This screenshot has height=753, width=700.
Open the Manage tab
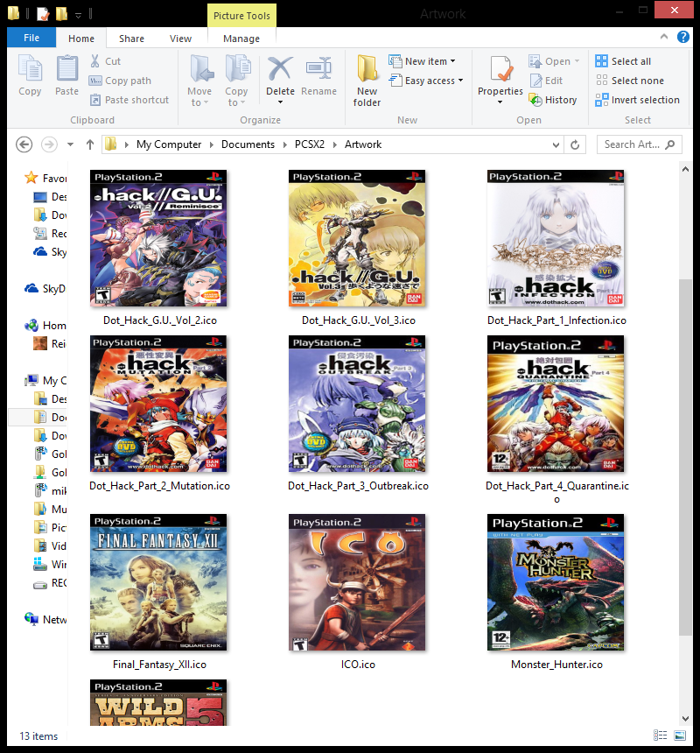point(241,39)
